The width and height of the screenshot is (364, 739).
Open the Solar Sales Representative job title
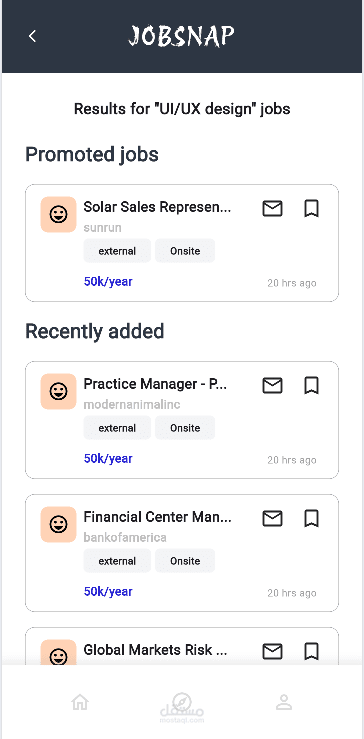click(157, 207)
